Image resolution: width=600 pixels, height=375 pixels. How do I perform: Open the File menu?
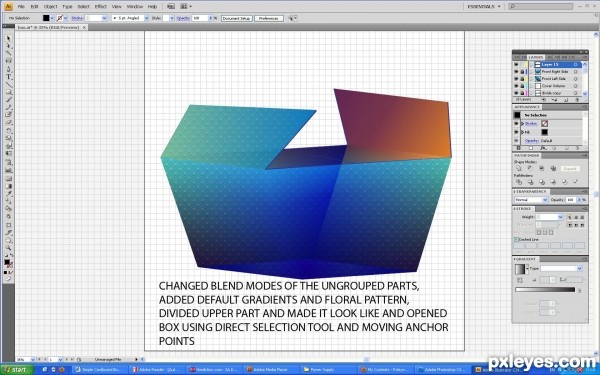(x=21, y=7)
